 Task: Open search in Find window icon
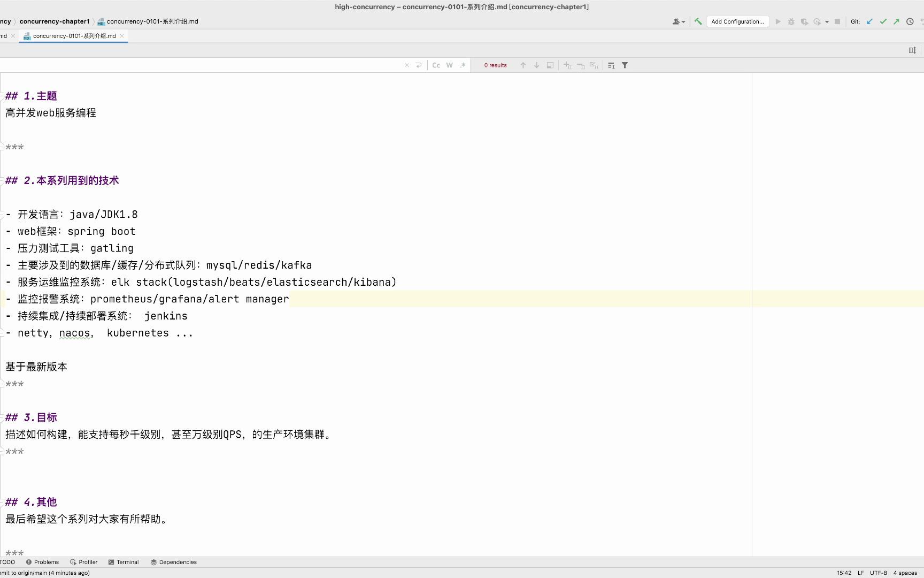pos(611,65)
